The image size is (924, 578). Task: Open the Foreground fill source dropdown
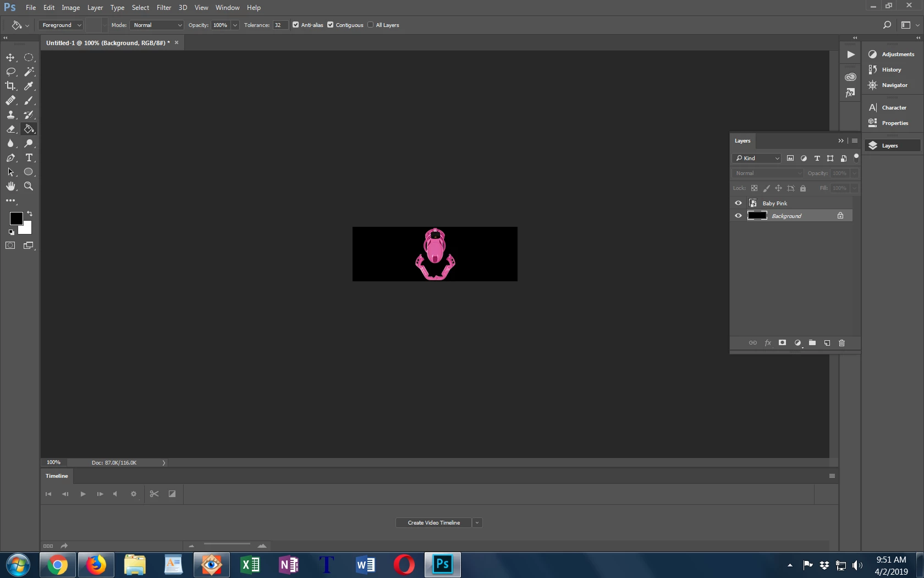point(61,25)
